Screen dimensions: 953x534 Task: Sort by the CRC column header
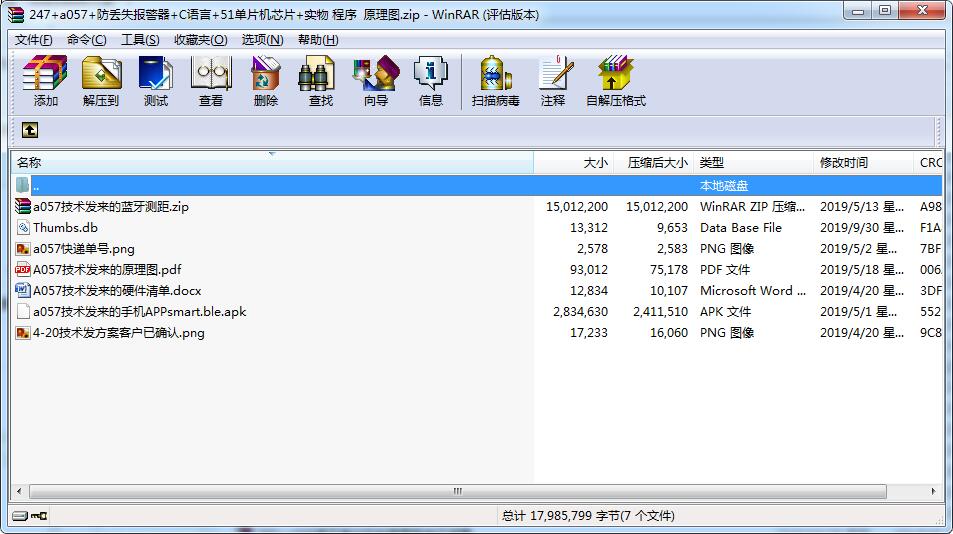(x=929, y=162)
